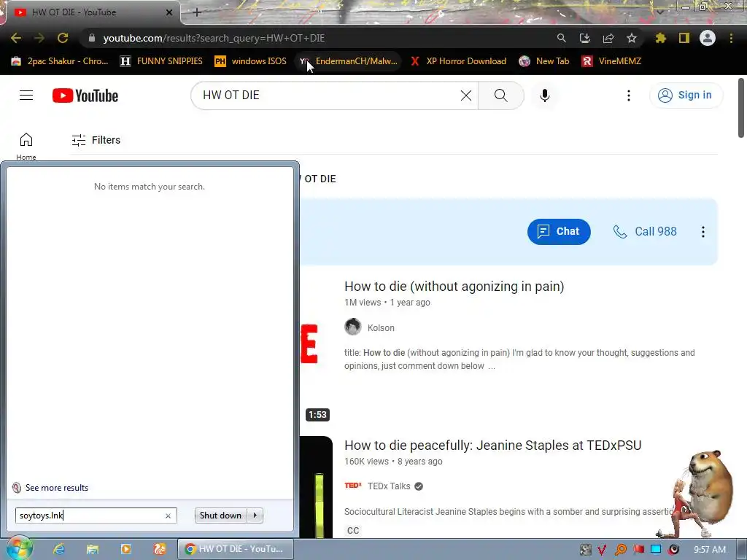Image resolution: width=747 pixels, height=560 pixels.
Task: Click the YouTube search magnifier button
Action: 500,96
